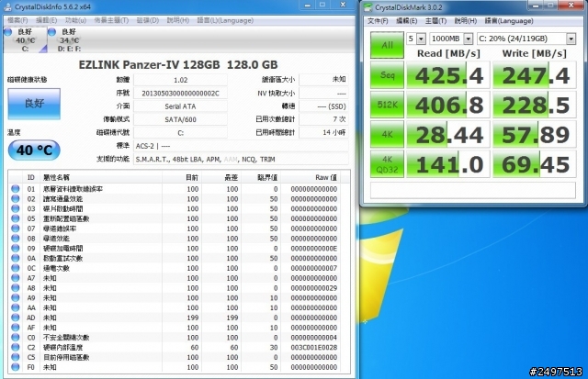Click the status dot for attribute 05
Image resolution: width=588 pixels, height=379 pixels.
pos(16,218)
